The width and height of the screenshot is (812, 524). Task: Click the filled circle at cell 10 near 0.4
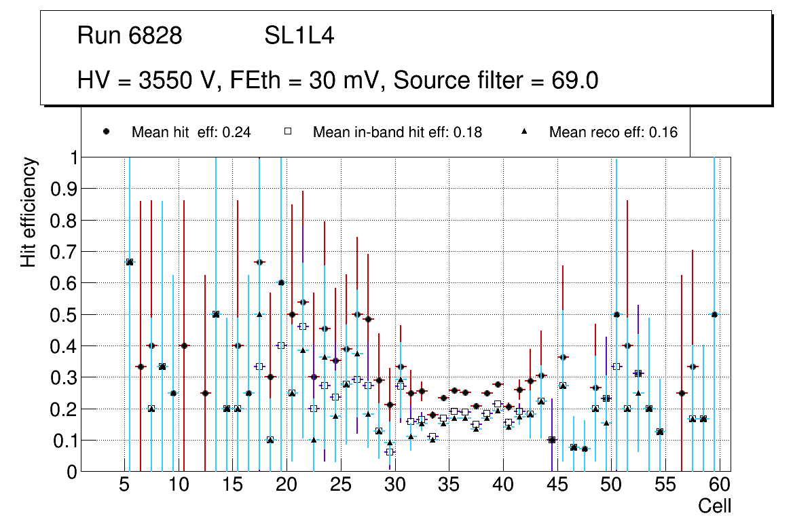(x=183, y=345)
